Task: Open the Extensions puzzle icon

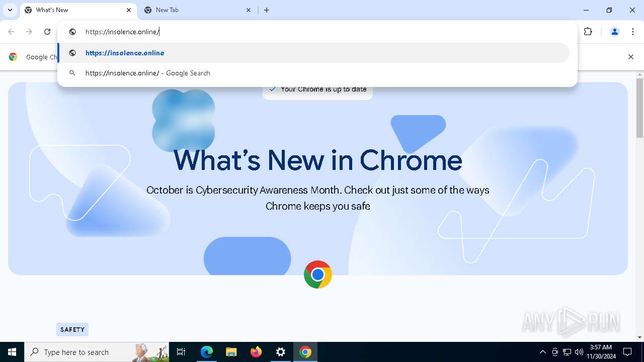Action: coord(588,32)
